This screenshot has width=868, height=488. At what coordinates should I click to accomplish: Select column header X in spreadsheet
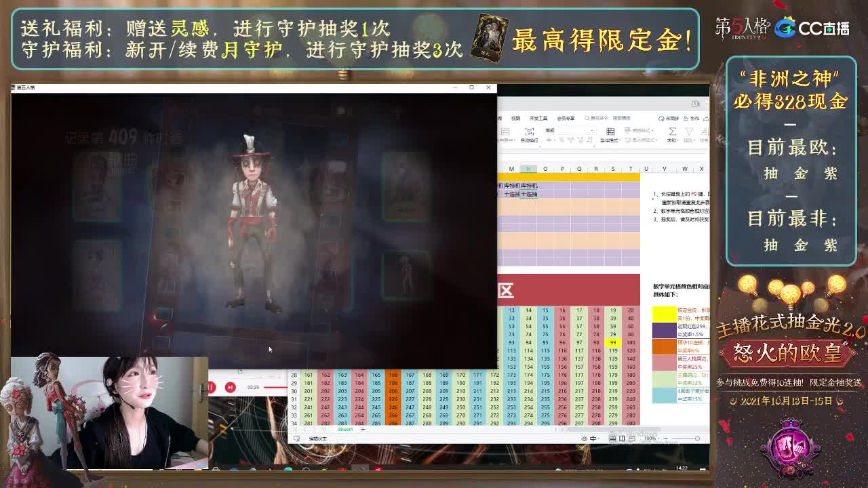701,169
